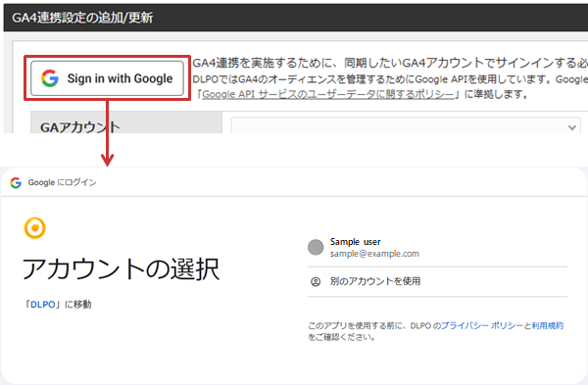The height and width of the screenshot is (385, 588).
Task: Choose 別のアカウントを使用 option
Action: (437, 281)
